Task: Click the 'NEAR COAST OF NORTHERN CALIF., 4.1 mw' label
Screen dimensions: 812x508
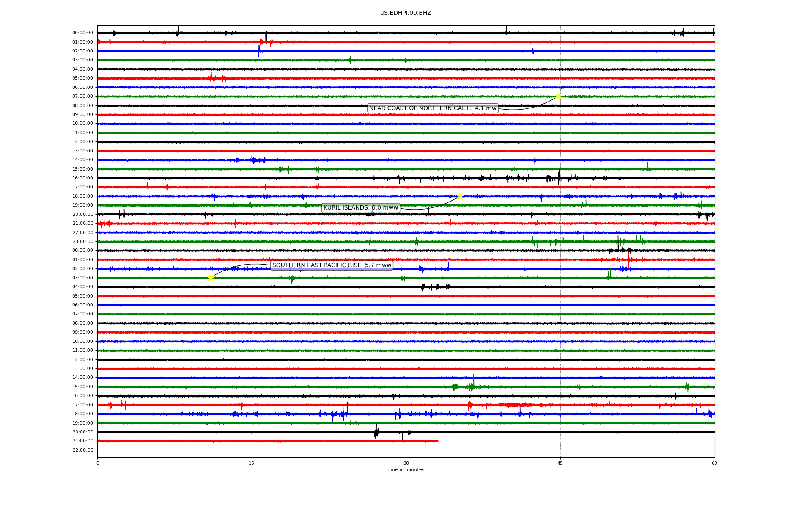Action: (433, 108)
